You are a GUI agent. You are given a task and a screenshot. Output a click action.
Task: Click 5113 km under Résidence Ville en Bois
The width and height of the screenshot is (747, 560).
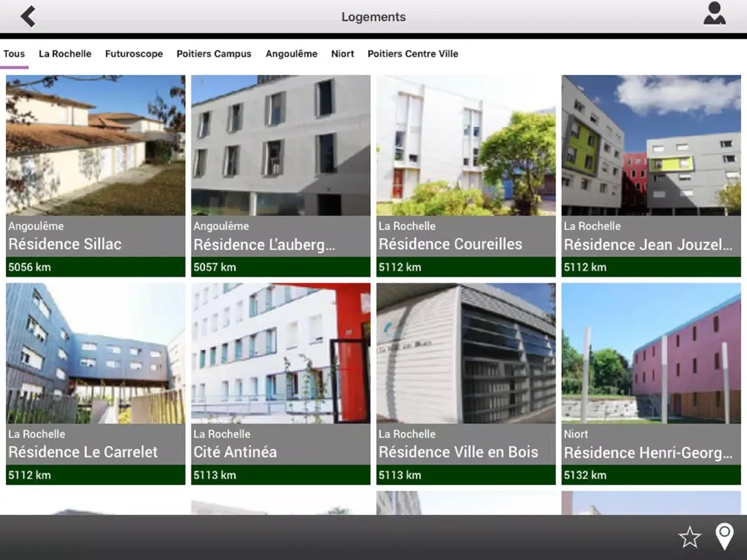point(400,475)
